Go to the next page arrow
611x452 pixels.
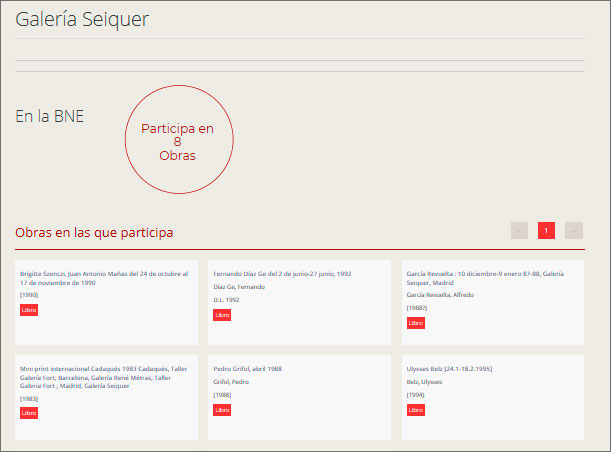(574, 231)
